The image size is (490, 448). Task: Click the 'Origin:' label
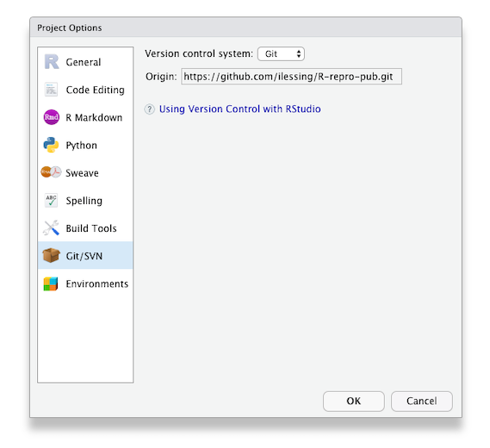click(x=161, y=77)
